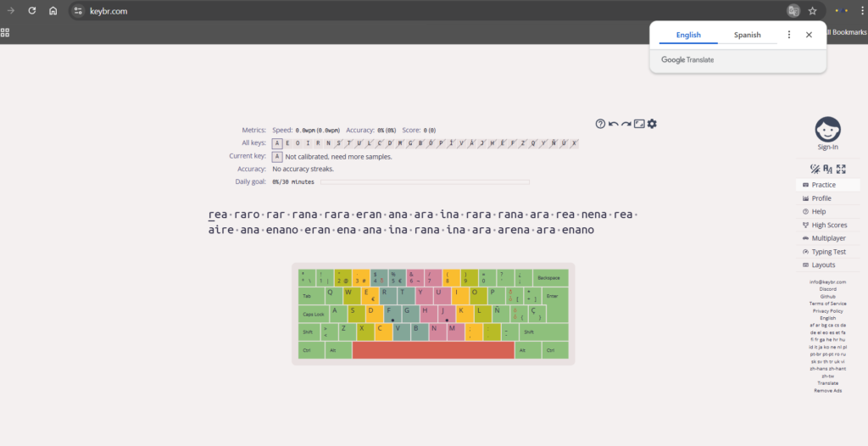Click the redo arrow to skip lesson
The height and width of the screenshot is (446, 868).
[x=626, y=124]
